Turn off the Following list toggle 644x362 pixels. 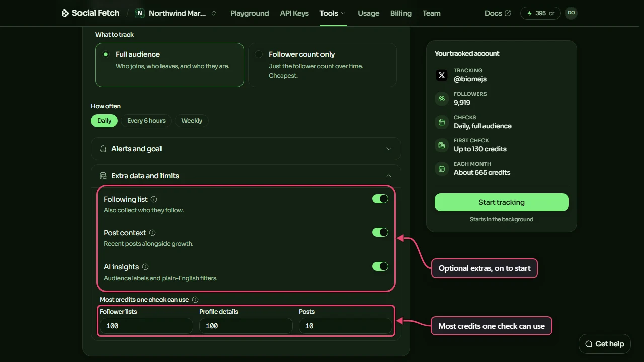coord(380,199)
